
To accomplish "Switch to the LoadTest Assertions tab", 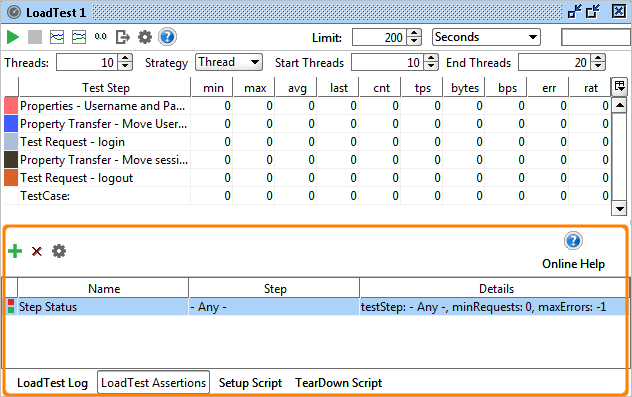I will (154, 382).
